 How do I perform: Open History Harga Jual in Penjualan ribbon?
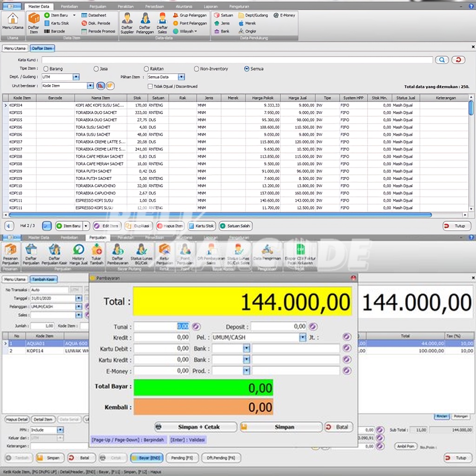[x=79, y=254]
